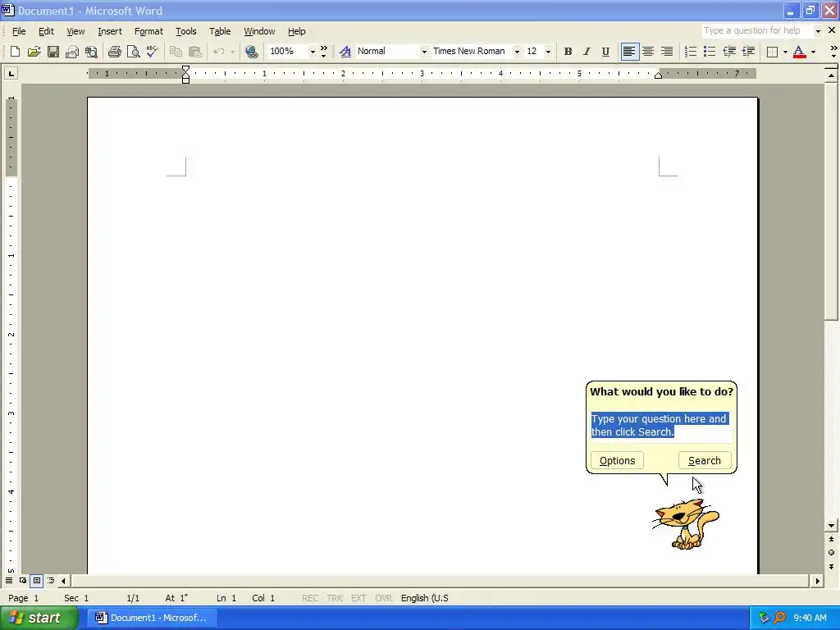Open an existing file with folder icon
Image resolution: width=840 pixels, height=630 pixels.
pos(34,52)
